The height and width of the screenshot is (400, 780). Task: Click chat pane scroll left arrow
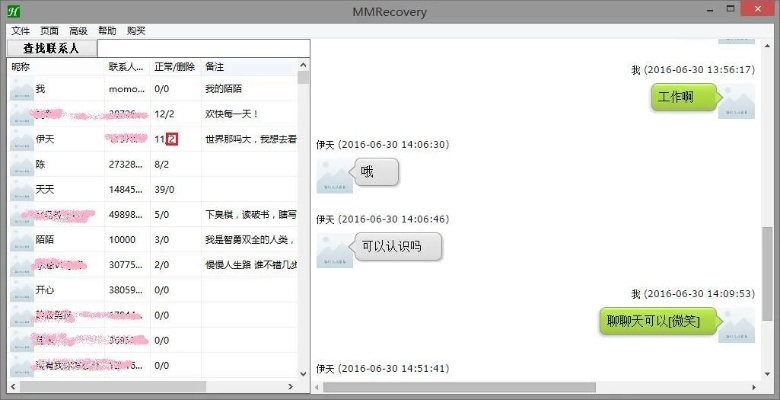tap(317, 387)
